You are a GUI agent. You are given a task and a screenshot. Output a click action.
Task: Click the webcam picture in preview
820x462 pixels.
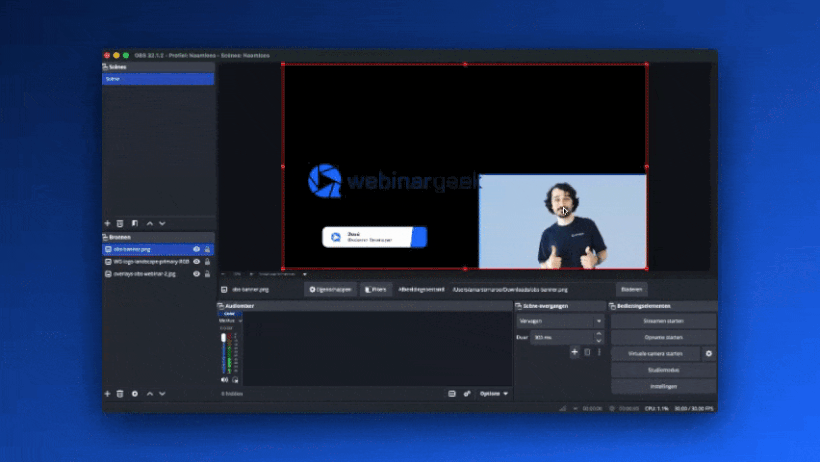click(563, 222)
